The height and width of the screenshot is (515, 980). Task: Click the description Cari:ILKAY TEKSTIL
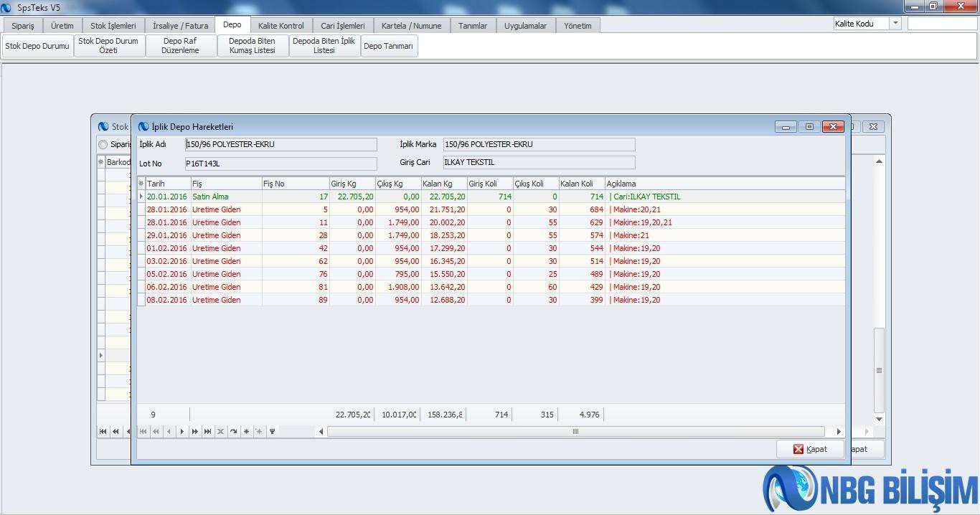tap(647, 197)
